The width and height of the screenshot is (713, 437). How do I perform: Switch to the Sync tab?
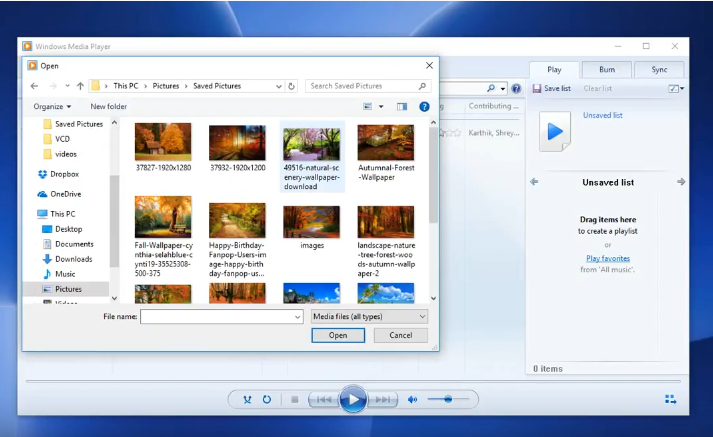[x=659, y=70]
